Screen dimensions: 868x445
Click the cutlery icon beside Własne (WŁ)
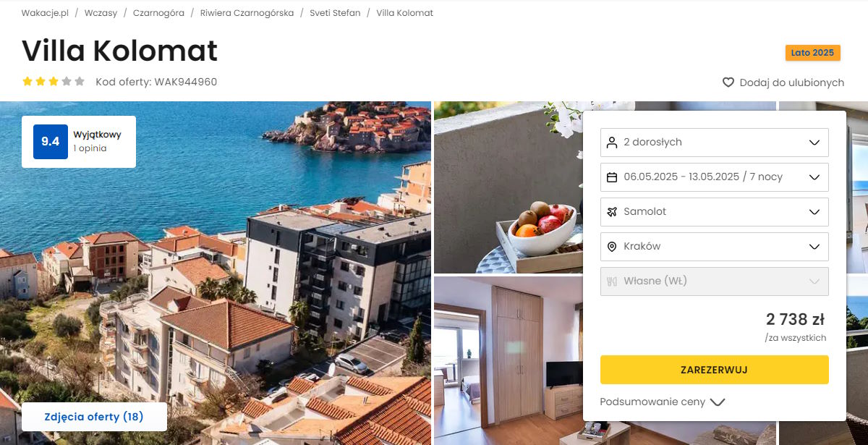pyautogui.click(x=612, y=281)
